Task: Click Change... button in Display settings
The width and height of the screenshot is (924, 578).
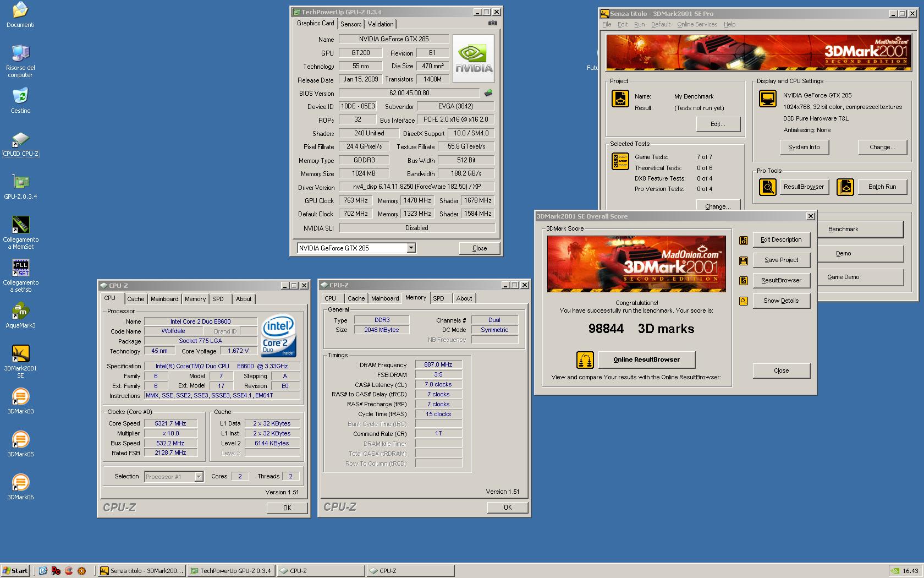Action: pyautogui.click(x=882, y=148)
